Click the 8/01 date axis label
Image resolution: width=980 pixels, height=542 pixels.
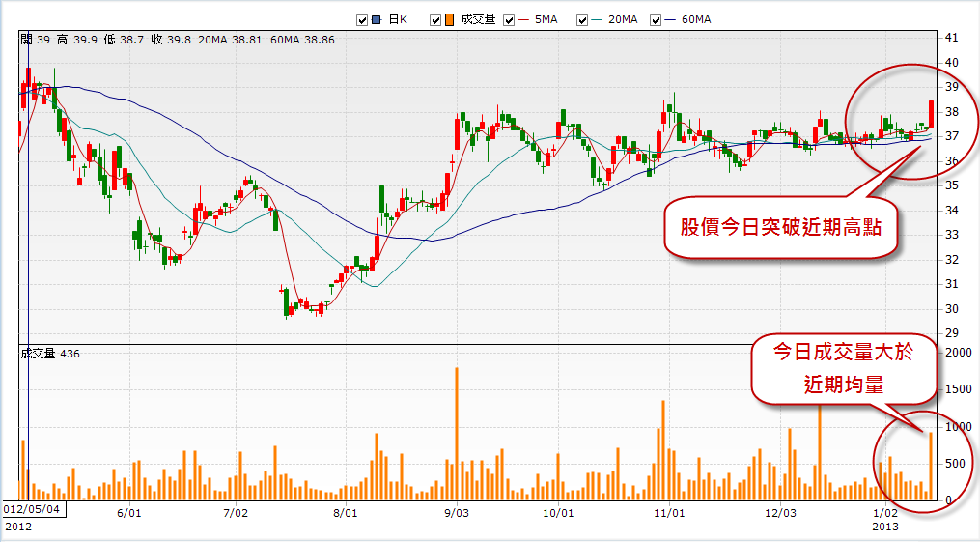point(345,513)
